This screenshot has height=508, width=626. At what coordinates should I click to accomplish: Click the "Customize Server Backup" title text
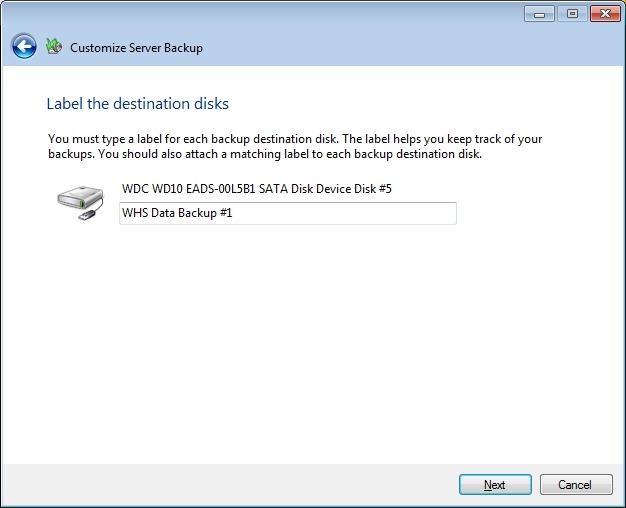(136, 48)
